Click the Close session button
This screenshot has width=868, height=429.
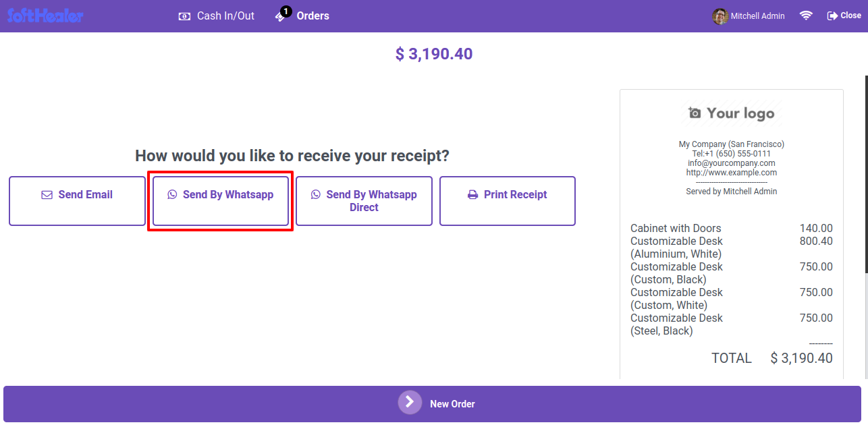[844, 16]
